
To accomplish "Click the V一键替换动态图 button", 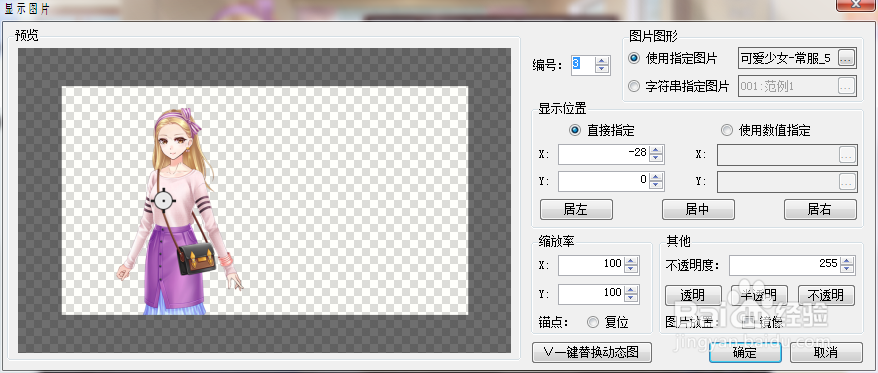I will 592,352.
